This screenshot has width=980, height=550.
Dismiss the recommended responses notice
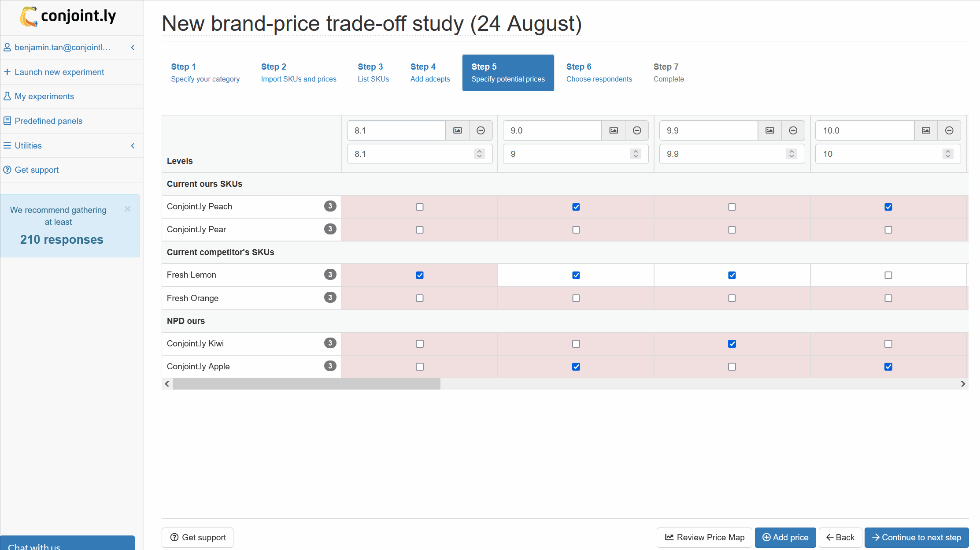point(128,209)
